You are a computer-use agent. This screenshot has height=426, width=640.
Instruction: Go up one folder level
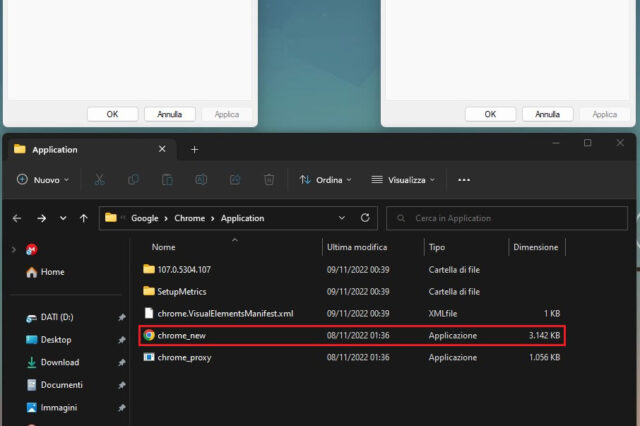(x=84, y=217)
